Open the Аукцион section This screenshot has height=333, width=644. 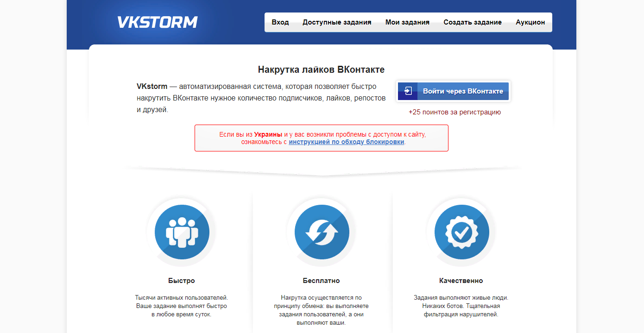pyautogui.click(x=530, y=22)
